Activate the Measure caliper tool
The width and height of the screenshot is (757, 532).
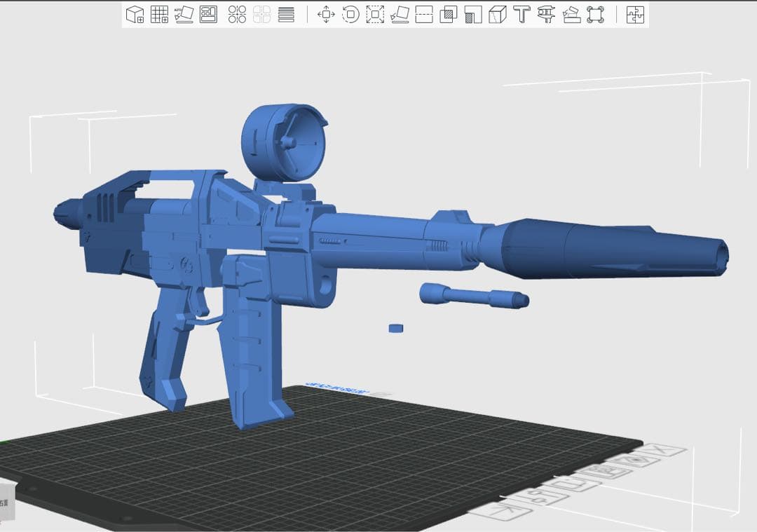pyautogui.click(x=546, y=15)
